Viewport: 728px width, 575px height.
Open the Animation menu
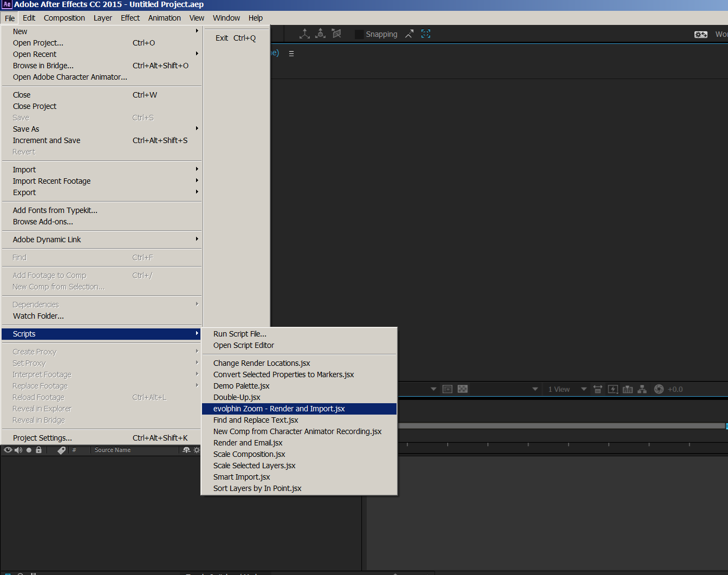point(165,18)
